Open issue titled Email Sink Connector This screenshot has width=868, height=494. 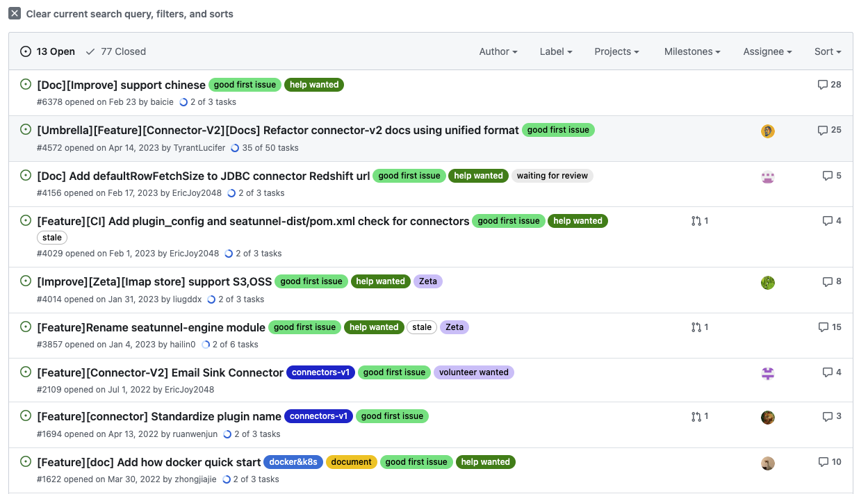160,372
